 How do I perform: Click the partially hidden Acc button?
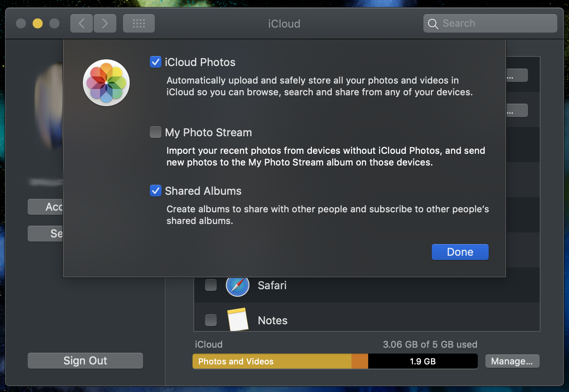click(45, 207)
